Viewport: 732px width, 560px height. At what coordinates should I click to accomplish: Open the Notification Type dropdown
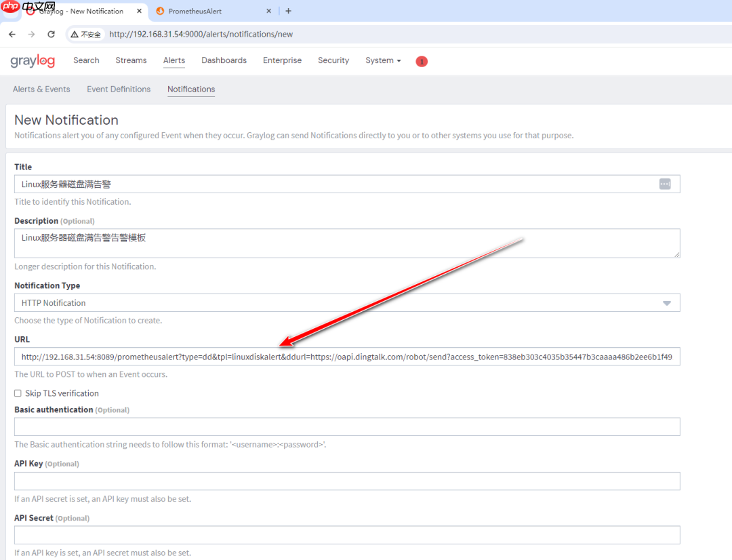(x=347, y=302)
